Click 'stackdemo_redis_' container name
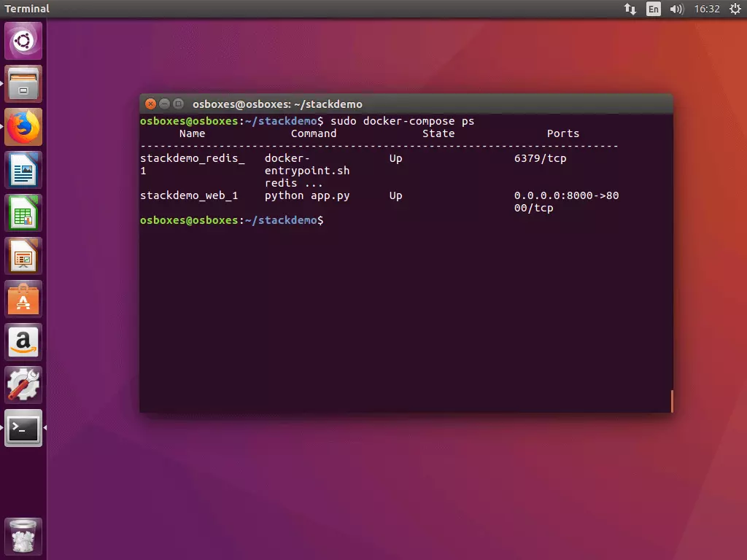This screenshot has height=560, width=747. (x=193, y=158)
